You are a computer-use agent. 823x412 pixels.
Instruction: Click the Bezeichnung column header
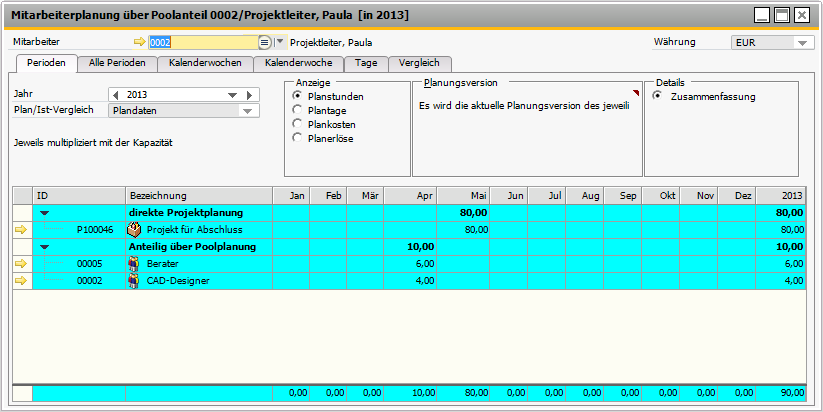[199, 196]
